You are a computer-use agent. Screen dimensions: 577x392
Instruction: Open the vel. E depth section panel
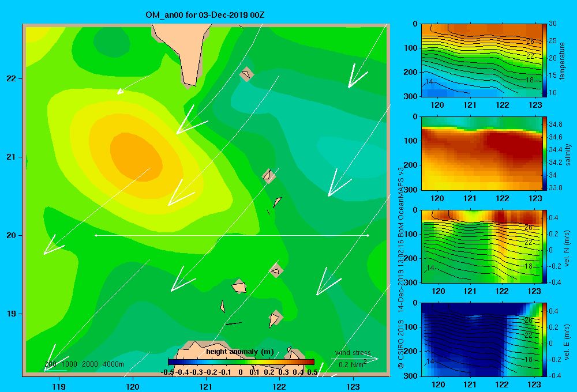click(x=481, y=340)
